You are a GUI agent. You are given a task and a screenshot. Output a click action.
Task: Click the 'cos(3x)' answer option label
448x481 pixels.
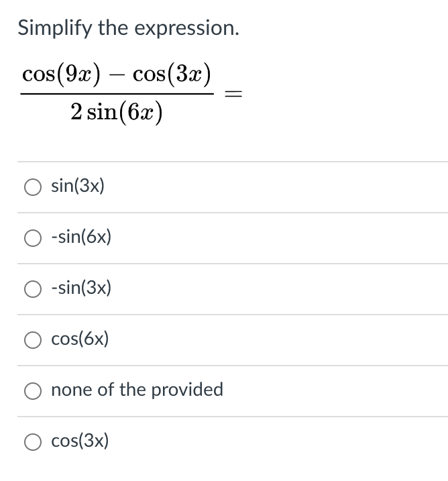80,441
